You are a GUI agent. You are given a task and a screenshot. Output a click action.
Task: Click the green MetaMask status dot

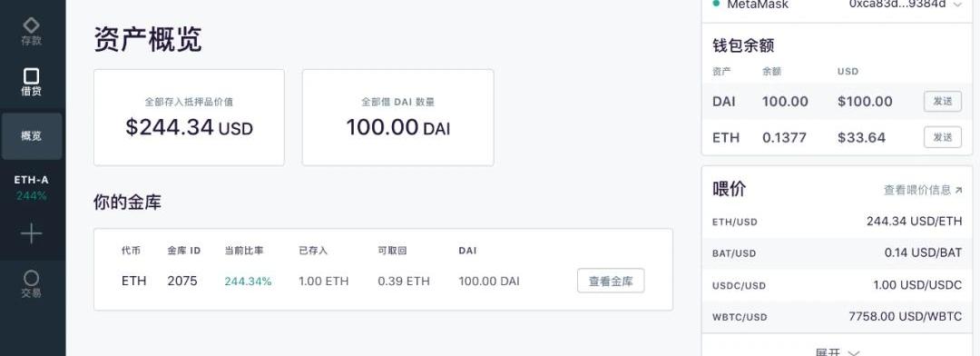pos(716,4)
